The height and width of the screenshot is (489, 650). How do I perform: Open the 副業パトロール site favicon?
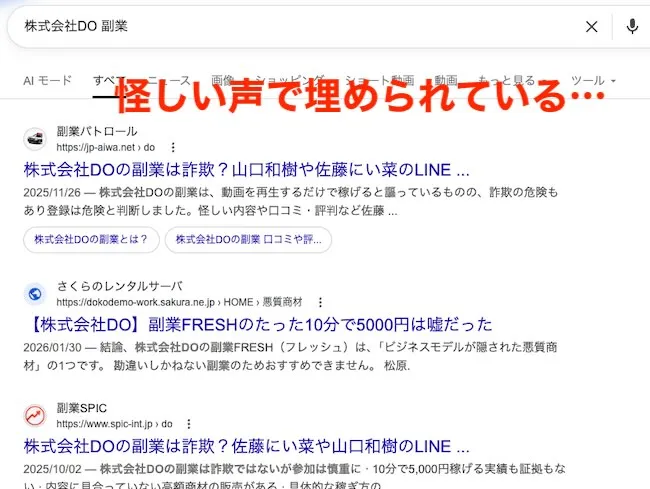click(35, 139)
